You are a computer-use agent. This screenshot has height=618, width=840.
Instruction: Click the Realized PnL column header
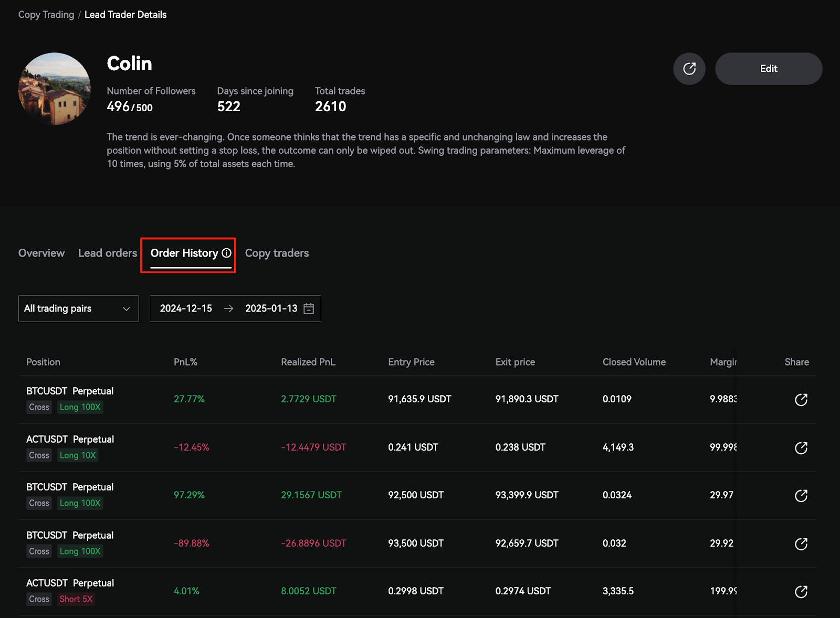tap(308, 362)
